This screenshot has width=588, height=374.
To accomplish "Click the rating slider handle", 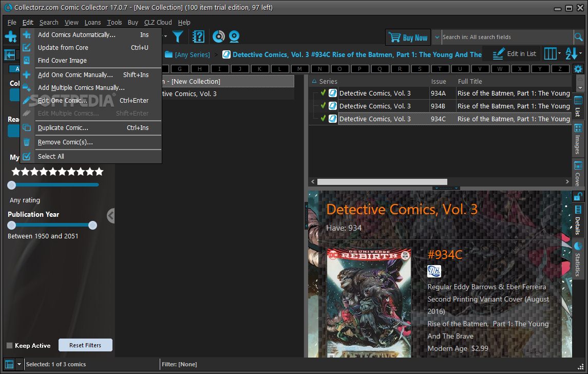I will point(12,185).
